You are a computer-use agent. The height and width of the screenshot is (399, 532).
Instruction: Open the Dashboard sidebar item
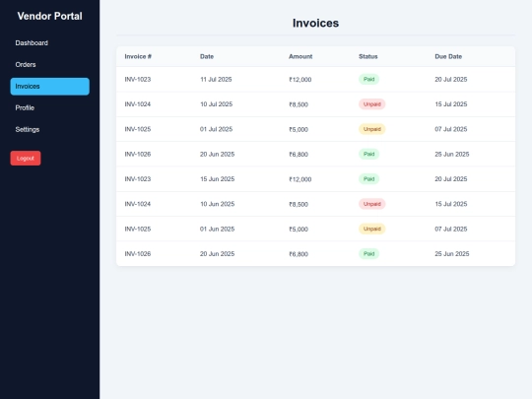click(x=49, y=43)
